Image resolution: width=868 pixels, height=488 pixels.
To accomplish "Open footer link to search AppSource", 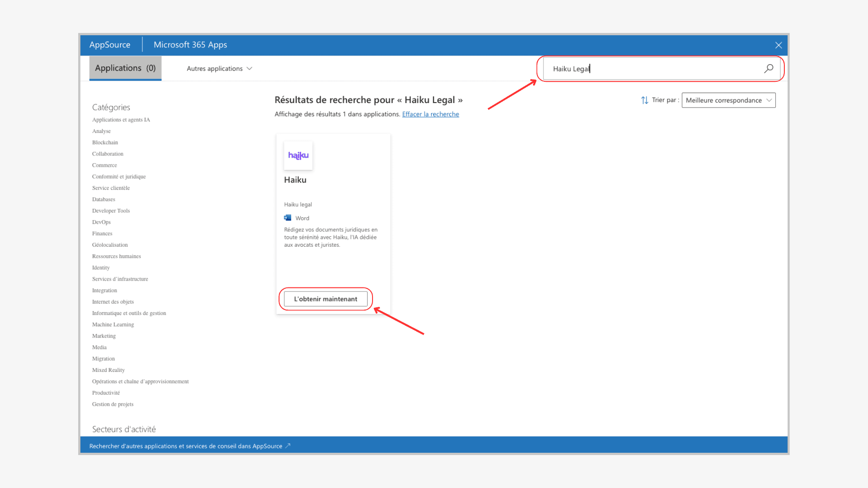I will point(185,446).
